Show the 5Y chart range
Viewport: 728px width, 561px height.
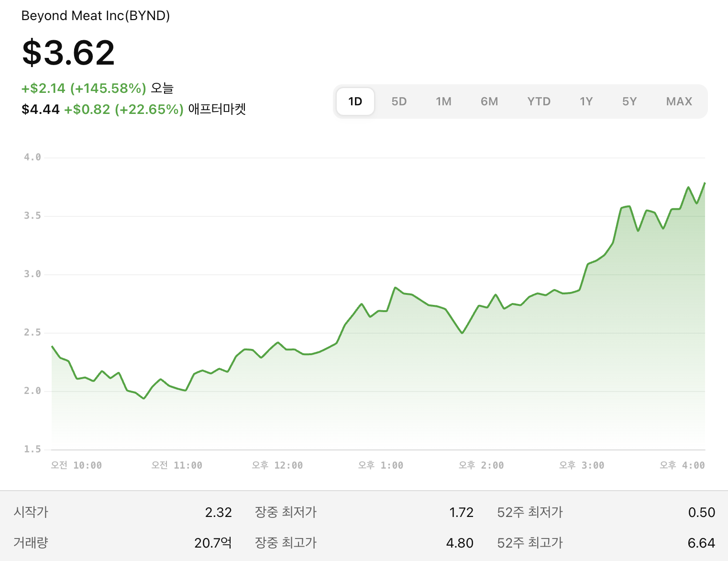[x=629, y=101]
